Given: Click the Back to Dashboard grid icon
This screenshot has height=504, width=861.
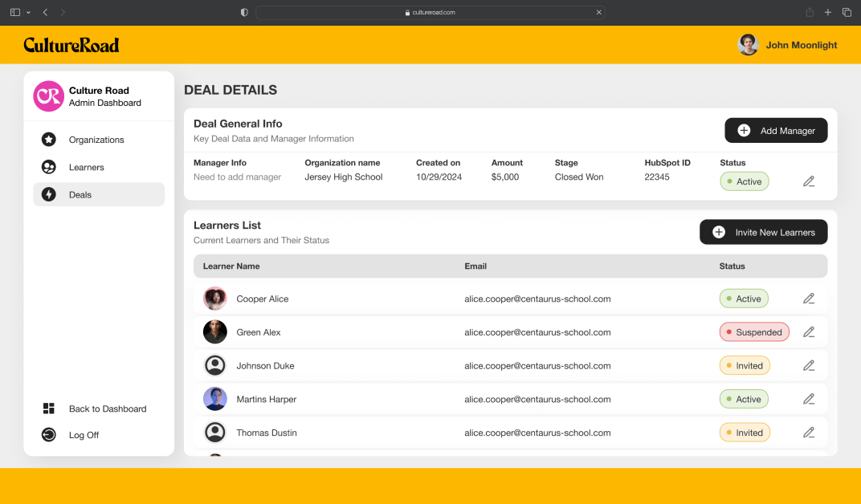Looking at the screenshot, I should (x=49, y=408).
